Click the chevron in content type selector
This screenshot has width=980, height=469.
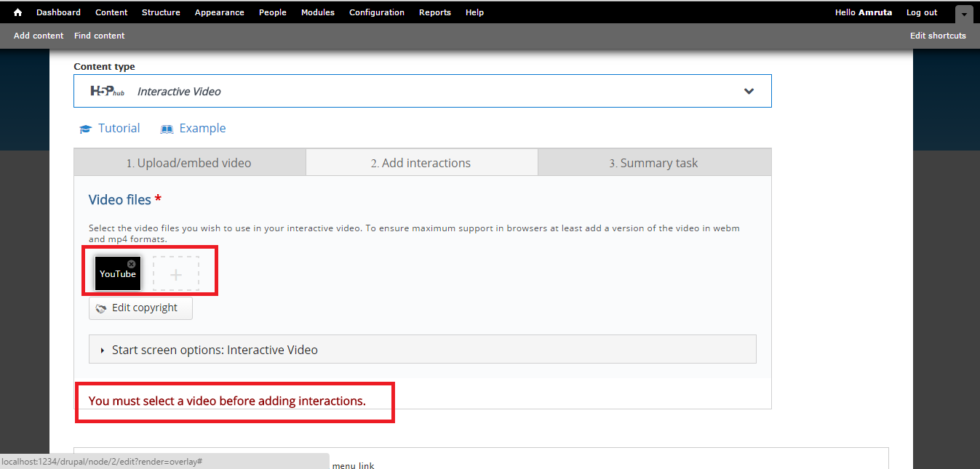(749, 92)
